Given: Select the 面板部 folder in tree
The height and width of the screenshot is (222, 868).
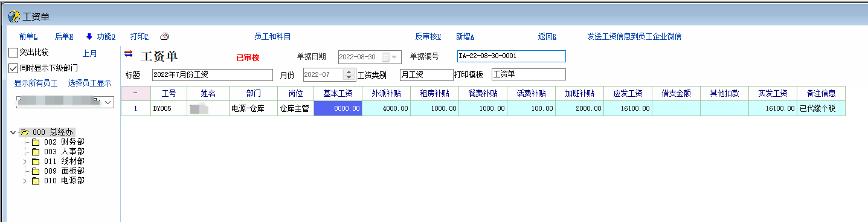Looking at the screenshot, I should pos(58,171).
